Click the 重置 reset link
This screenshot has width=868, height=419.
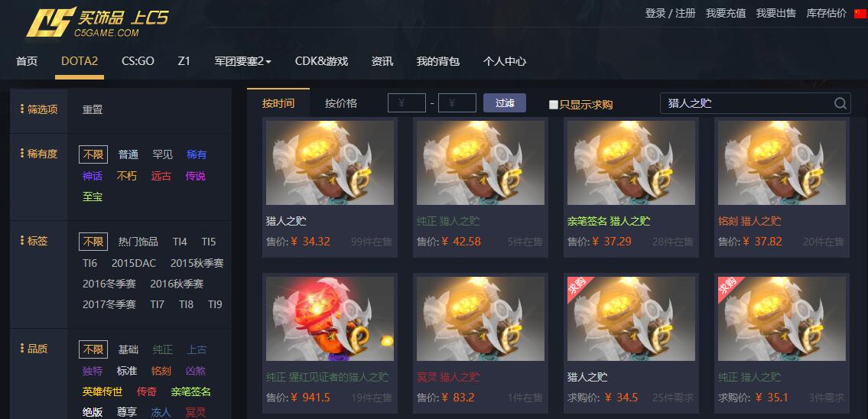point(93,109)
